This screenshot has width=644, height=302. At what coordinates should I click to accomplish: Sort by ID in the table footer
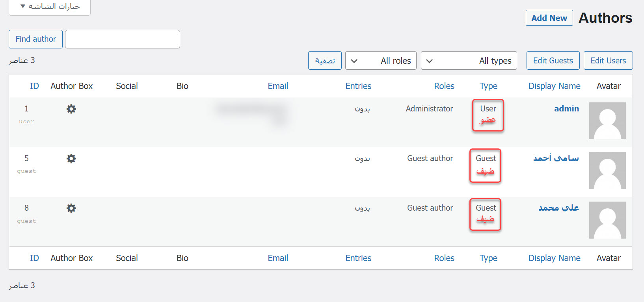pos(34,258)
